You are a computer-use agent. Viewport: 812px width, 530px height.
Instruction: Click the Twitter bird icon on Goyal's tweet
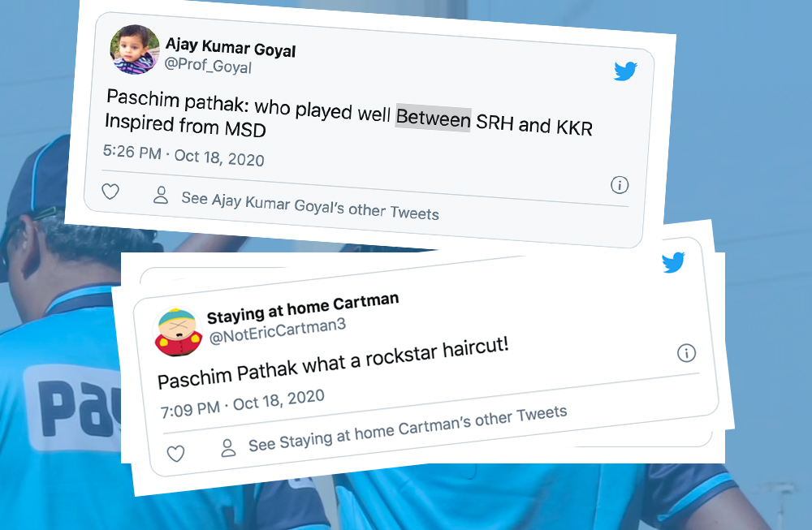[625, 71]
